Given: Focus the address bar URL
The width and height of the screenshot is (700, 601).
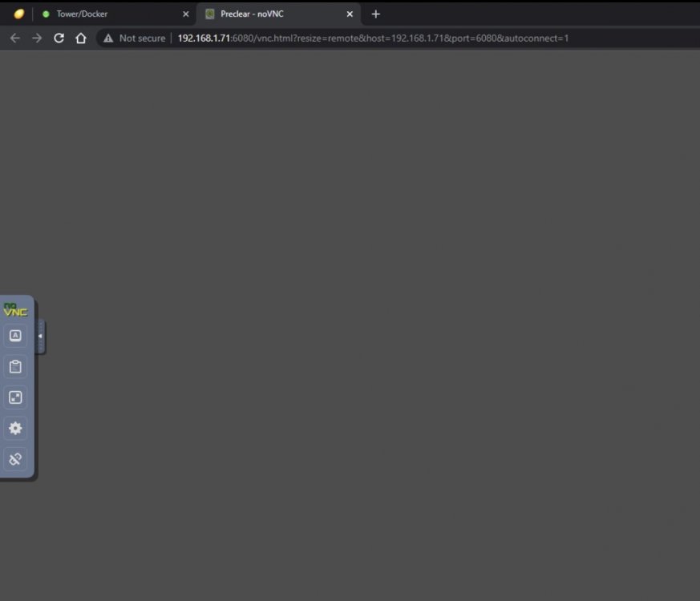Looking at the screenshot, I should click(373, 38).
